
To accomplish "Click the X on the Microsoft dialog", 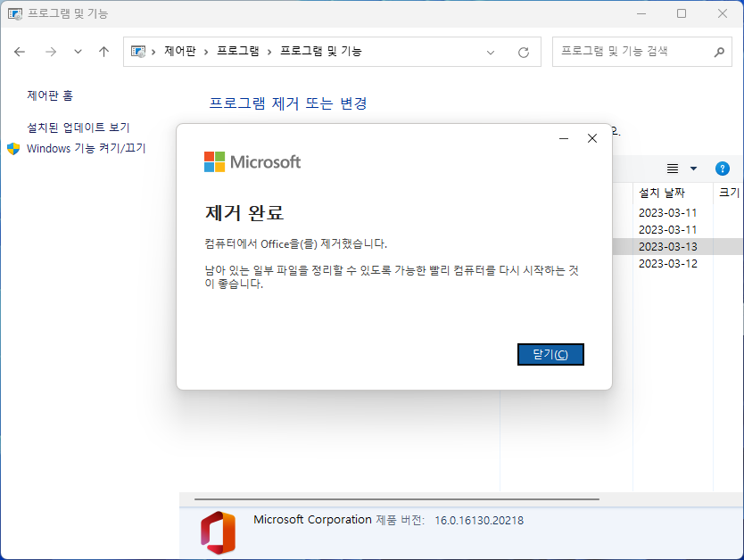I will tap(592, 138).
